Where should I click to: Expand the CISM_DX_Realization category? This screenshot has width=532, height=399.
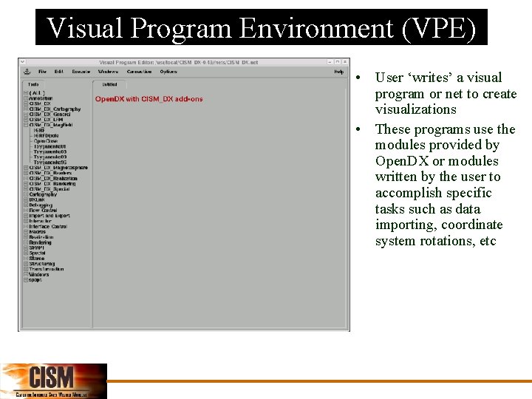(26, 179)
